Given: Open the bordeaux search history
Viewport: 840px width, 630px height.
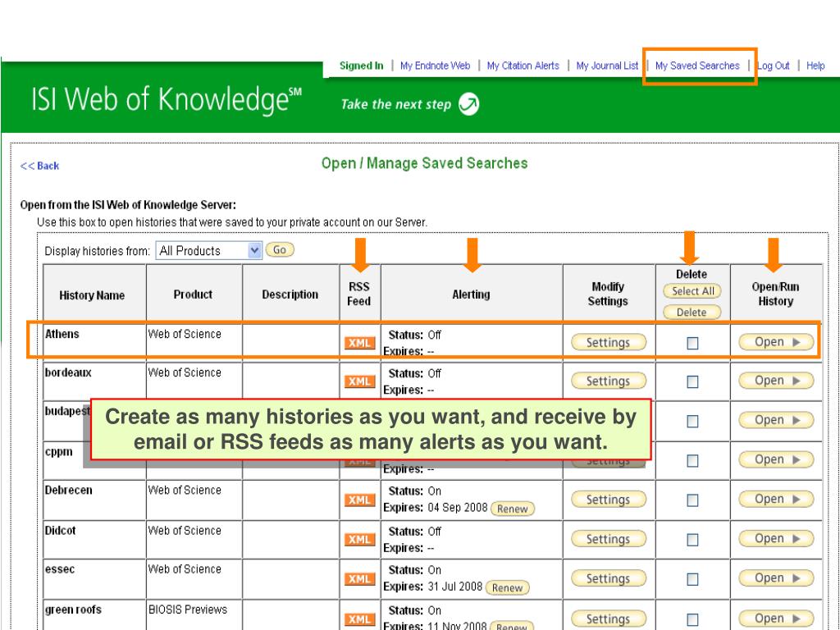Looking at the screenshot, I should pos(776,381).
